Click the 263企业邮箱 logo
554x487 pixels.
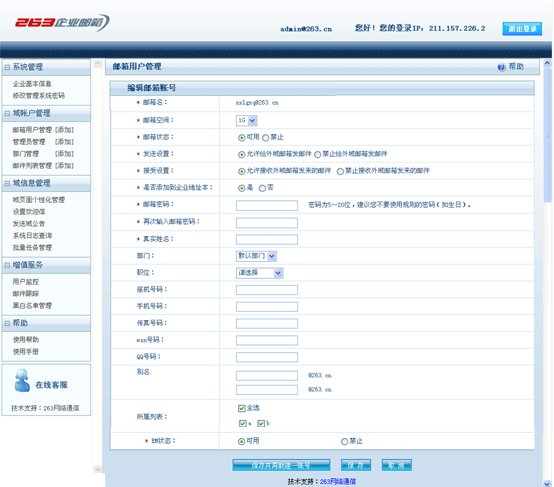pyautogui.click(x=62, y=23)
